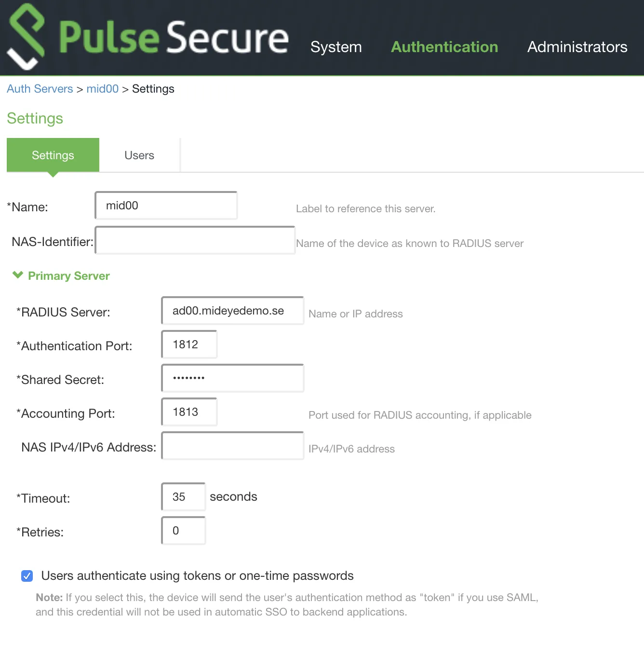Select the Settings tab
Screen dimensions: 644x657
click(x=53, y=155)
